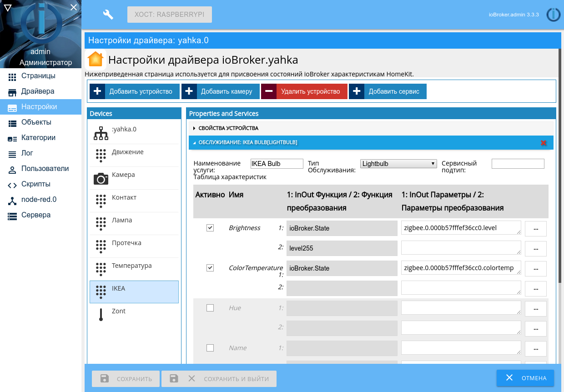Edit Brightness zigbee level parameter field

coord(461,228)
